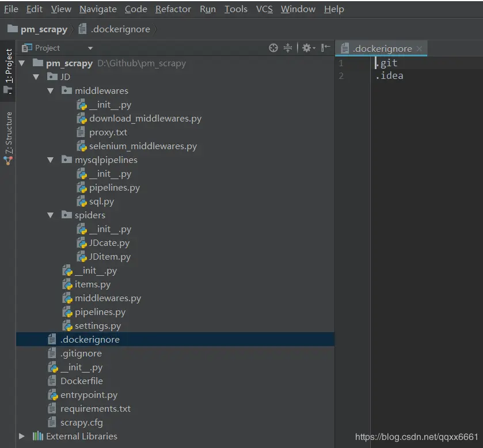The image size is (483, 448).
Task: Click Python icon of entrypoint.py
Action: pos(53,394)
